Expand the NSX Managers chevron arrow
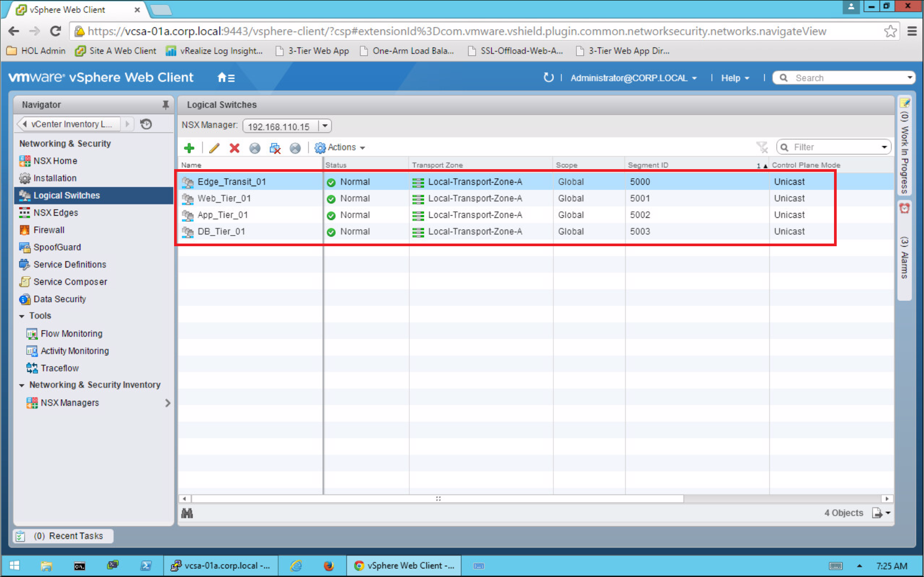Screen dimensions: 924x577 pos(168,403)
